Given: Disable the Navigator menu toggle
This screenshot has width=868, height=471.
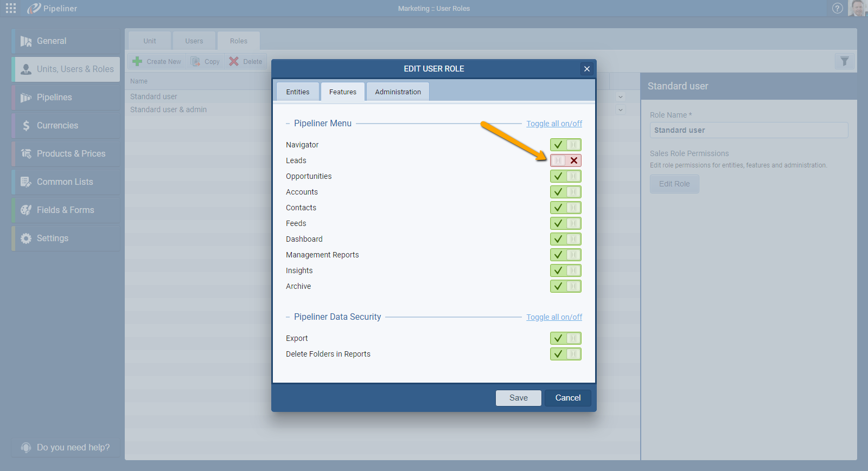Looking at the screenshot, I should (565, 145).
